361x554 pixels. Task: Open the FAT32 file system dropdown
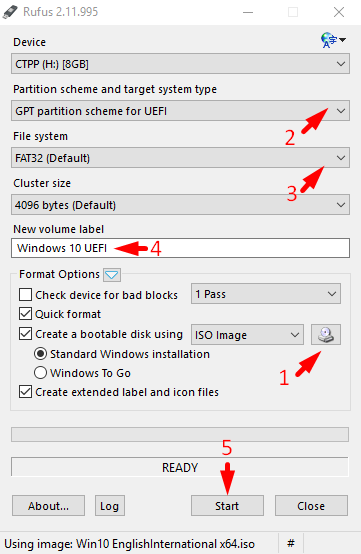180,158
